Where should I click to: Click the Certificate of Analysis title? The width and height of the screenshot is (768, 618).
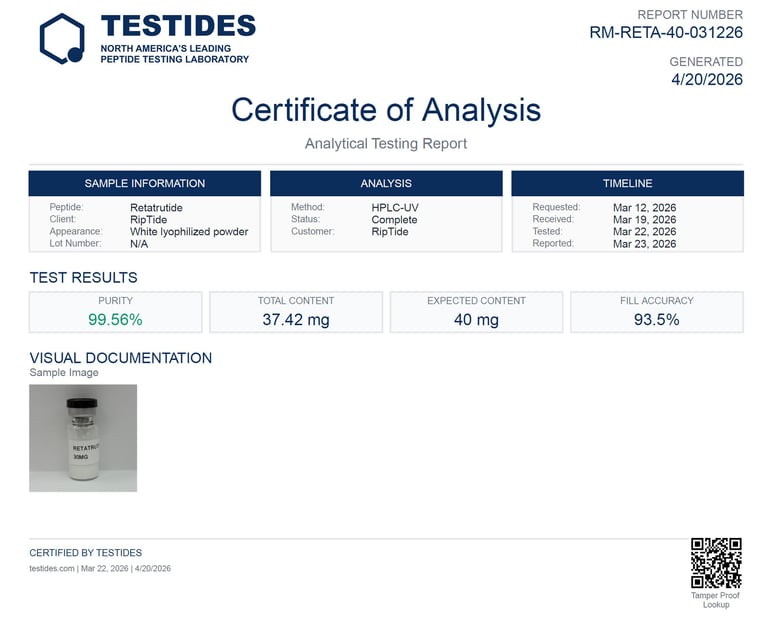(x=386, y=110)
